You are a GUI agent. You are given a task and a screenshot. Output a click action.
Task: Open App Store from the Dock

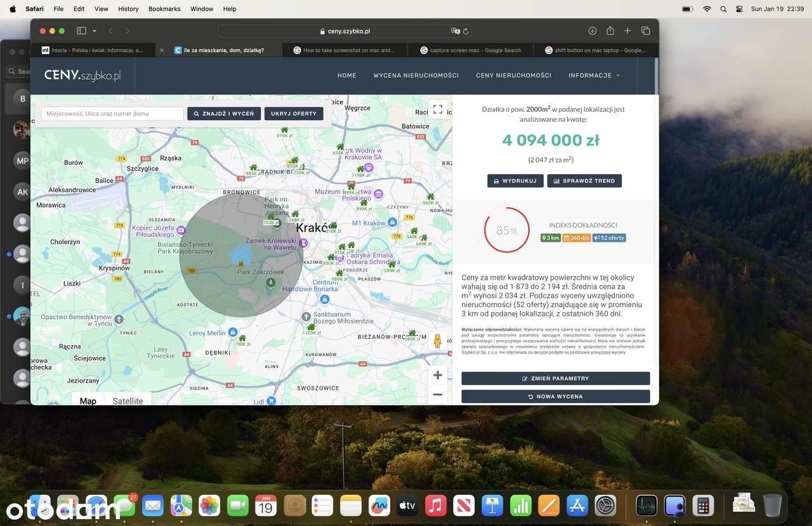coord(577,505)
